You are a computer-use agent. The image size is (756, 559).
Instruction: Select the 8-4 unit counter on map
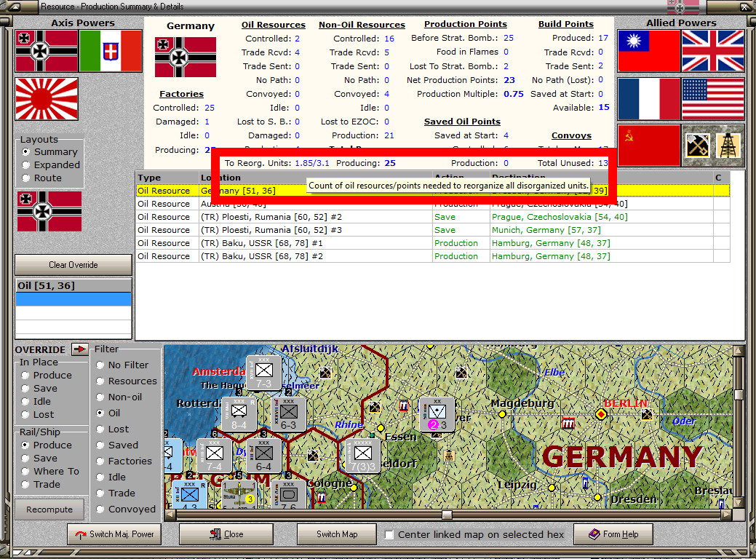pos(239,414)
